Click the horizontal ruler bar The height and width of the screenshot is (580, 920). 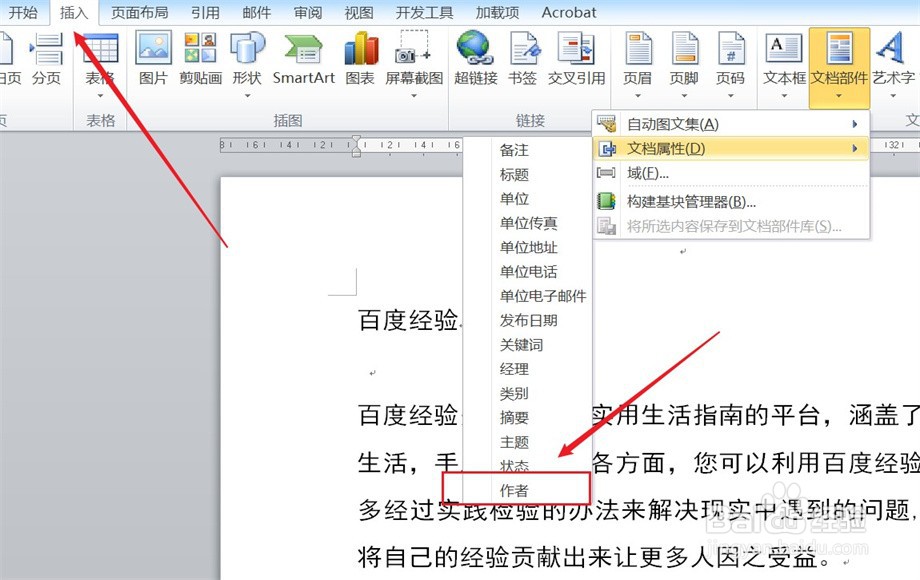[340, 144]
